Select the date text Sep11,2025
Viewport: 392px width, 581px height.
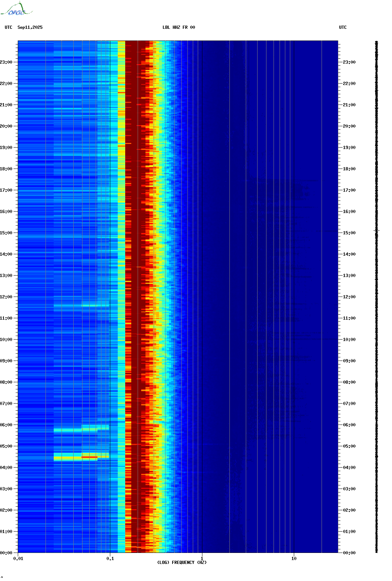(30, 27)
